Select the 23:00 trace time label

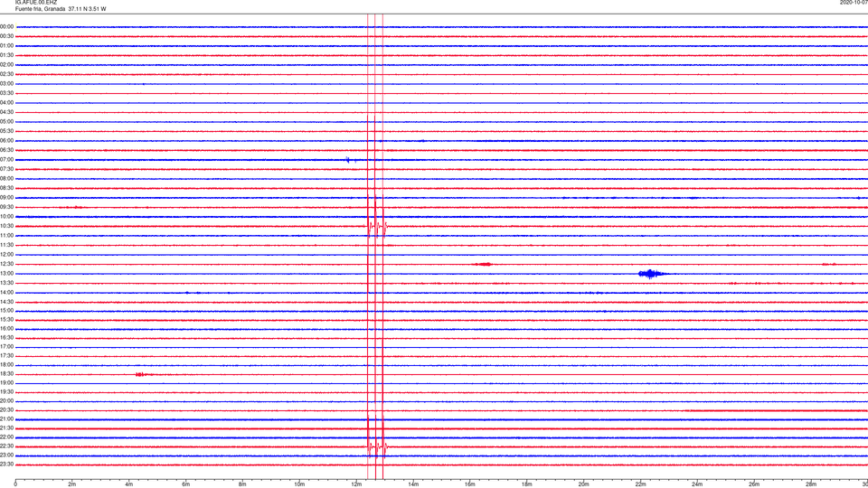tap(6, 455)
